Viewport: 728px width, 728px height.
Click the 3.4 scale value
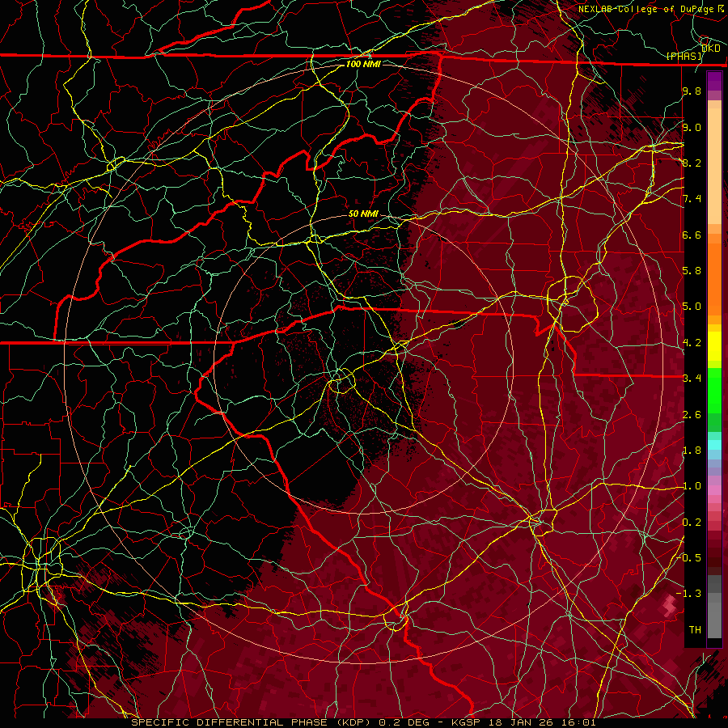tap(692, 379)
